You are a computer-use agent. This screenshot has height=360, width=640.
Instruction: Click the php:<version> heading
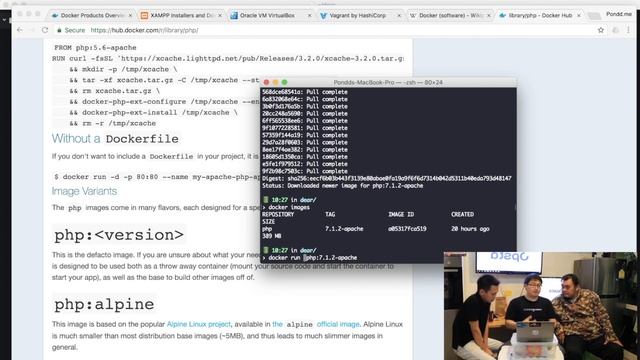click(x=119, y=235)
